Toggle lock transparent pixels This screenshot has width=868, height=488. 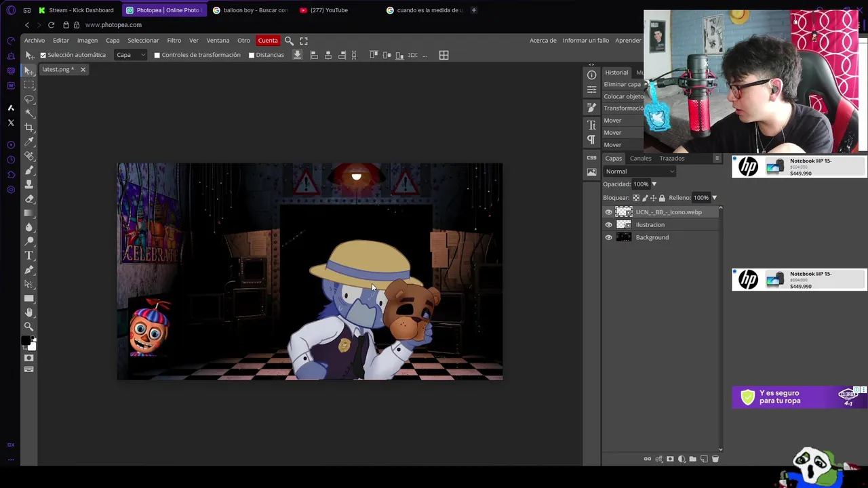[635, 198]
